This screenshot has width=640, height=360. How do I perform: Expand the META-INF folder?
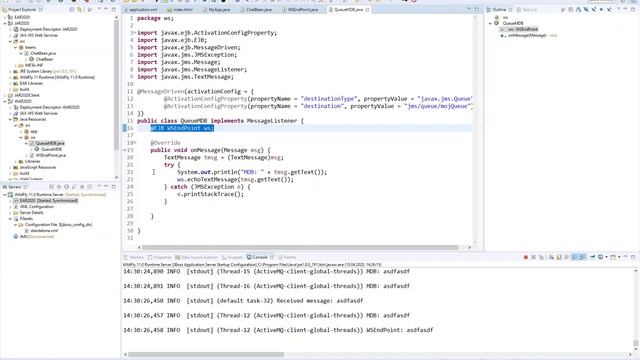coord(16,65)
